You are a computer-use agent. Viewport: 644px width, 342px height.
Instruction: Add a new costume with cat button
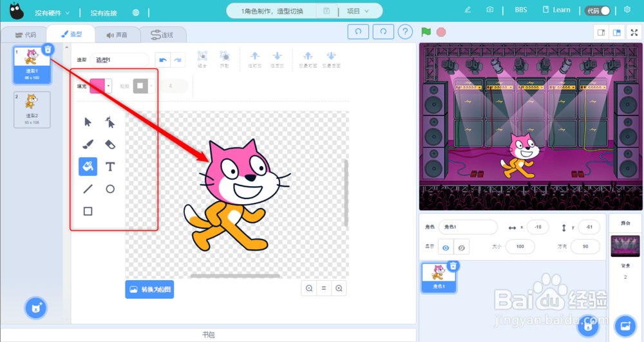click(x=35, y=308)
